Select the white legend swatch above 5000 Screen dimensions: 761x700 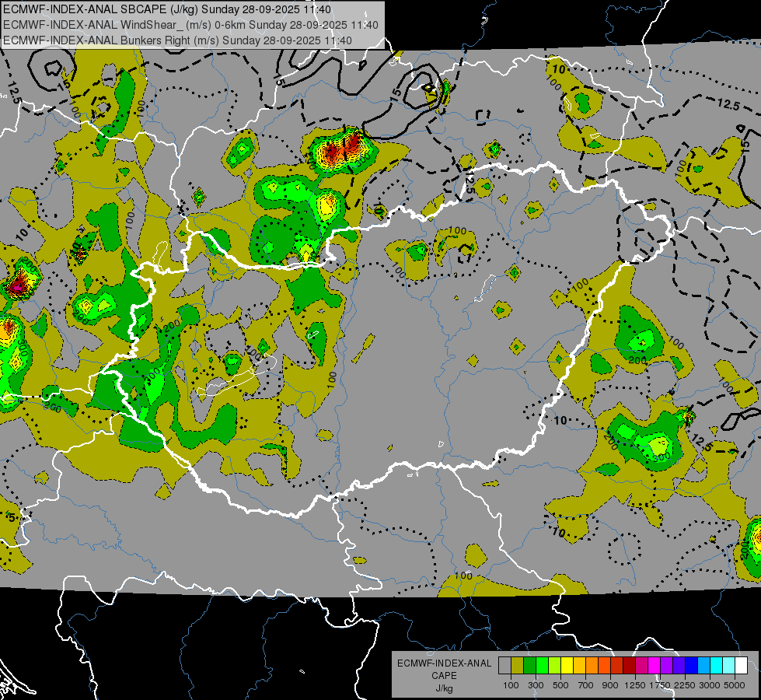point(741,666)
